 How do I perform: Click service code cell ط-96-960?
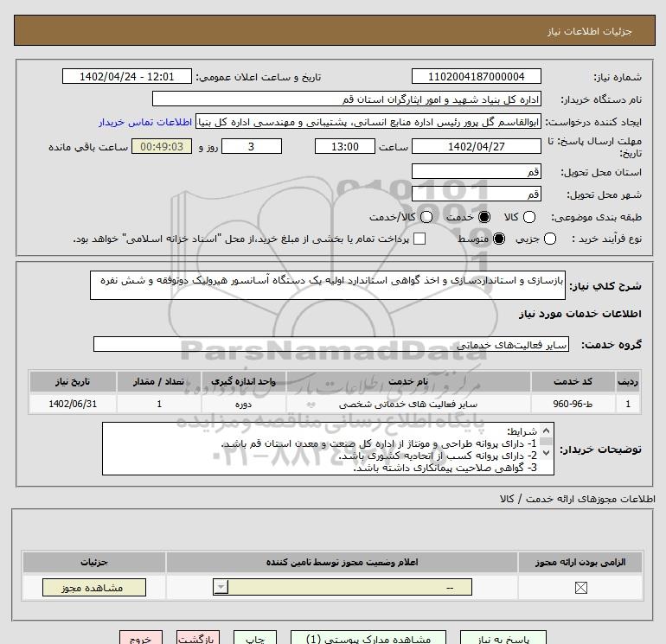573,404
